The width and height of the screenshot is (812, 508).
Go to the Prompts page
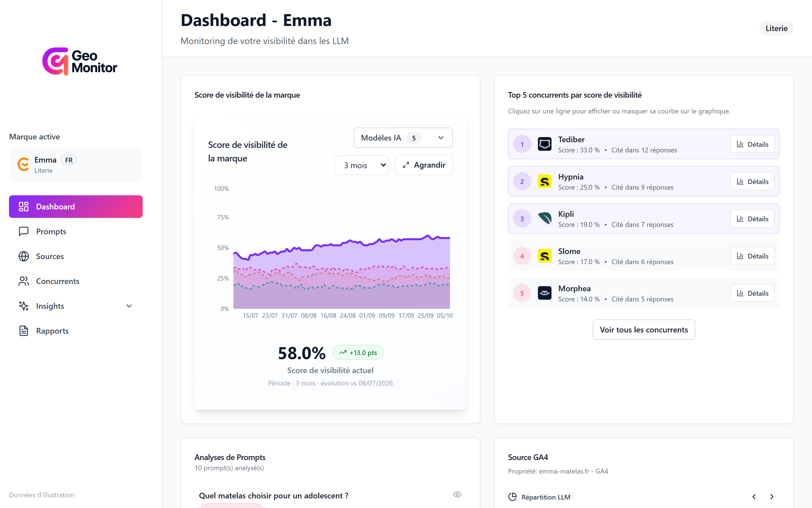tap(76, 231)
